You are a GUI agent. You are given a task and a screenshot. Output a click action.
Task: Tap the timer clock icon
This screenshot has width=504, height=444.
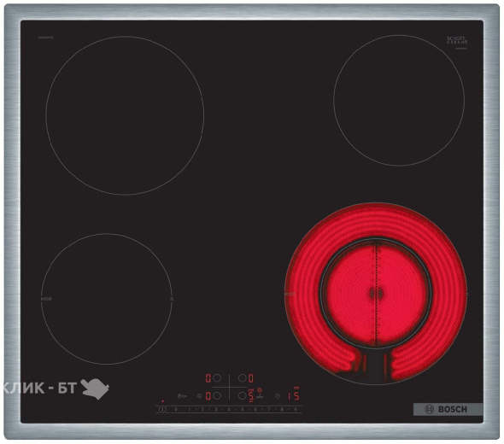click(x=278, y=396)
